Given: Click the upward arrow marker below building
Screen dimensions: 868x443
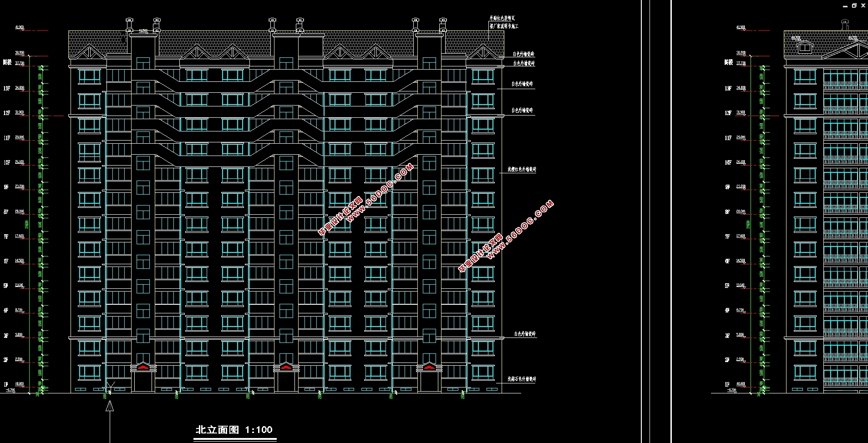Looking at the screenshot, I should 110,406.
